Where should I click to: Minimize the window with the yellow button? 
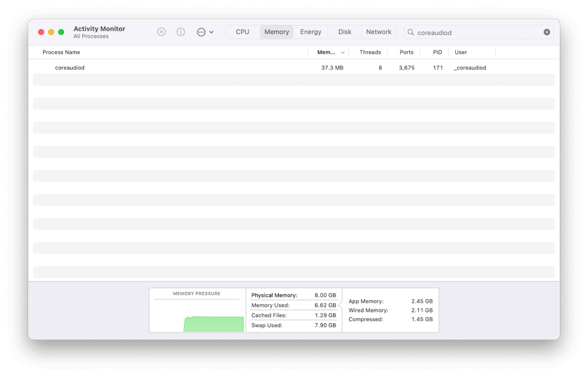51,32
